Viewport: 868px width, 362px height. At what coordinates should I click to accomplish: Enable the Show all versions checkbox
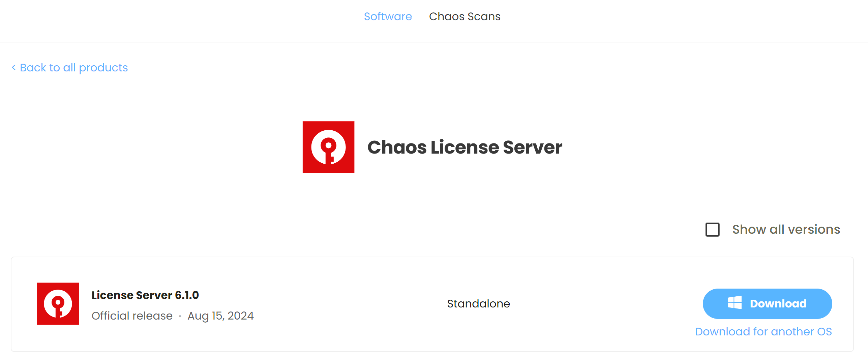(712, 230)
